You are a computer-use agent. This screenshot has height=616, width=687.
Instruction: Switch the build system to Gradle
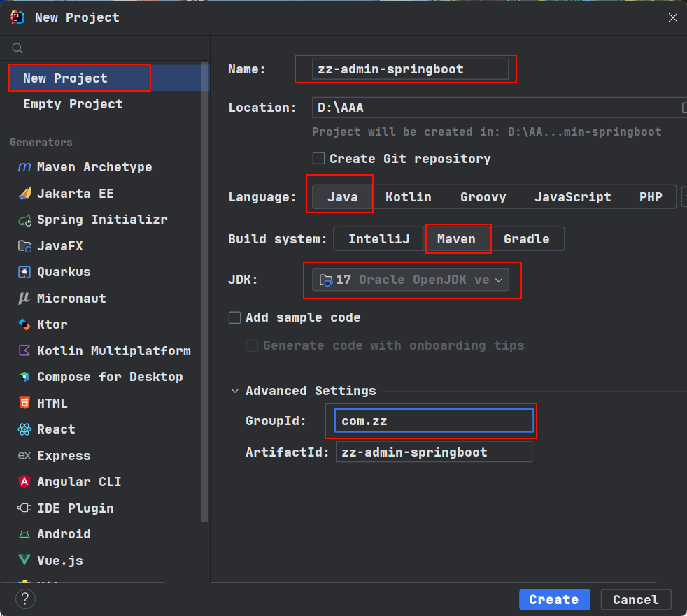527,239
